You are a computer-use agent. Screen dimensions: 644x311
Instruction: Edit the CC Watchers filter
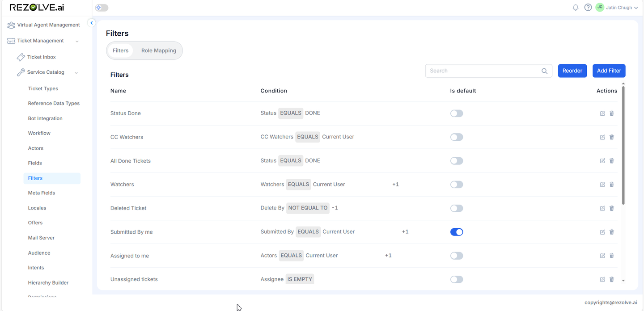[602, 137]
